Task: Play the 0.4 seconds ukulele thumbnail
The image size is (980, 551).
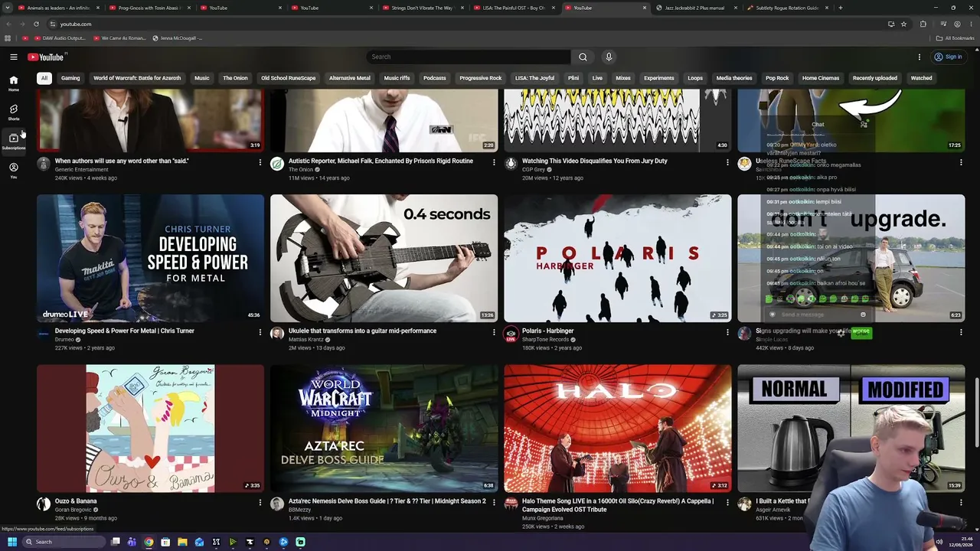Action: pyautogui.click(x=384, y=258)
